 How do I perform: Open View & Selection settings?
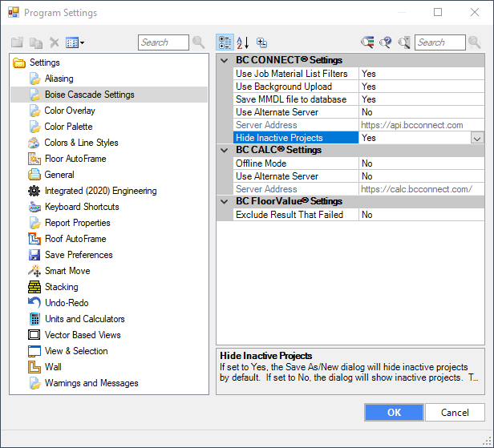pos(76,351)
